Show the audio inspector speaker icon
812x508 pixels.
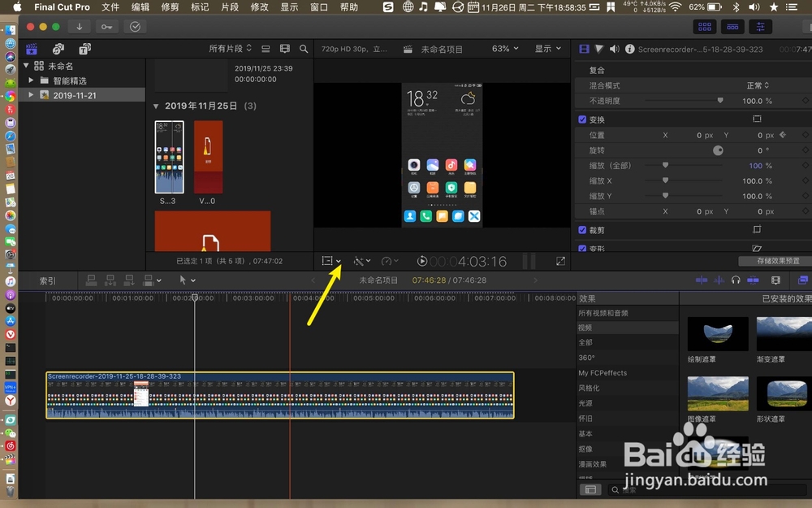(x=614, y=49)
